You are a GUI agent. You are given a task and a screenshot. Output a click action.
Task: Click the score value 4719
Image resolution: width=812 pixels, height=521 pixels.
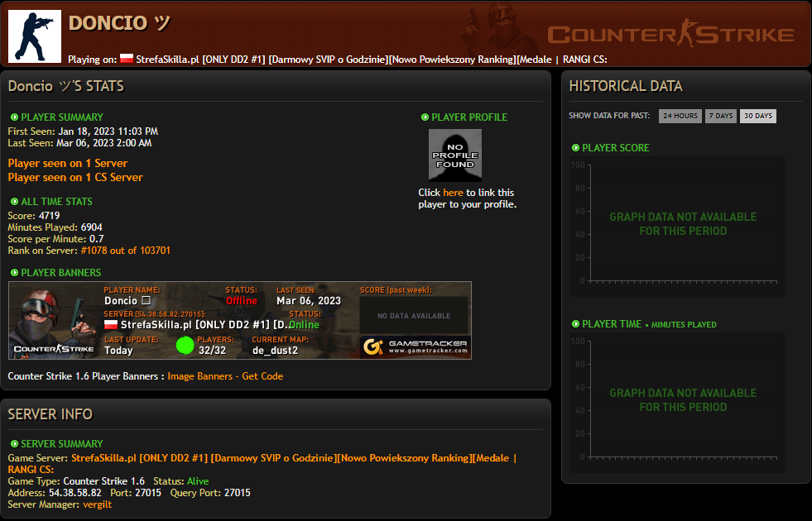click(x=49, y=216)
